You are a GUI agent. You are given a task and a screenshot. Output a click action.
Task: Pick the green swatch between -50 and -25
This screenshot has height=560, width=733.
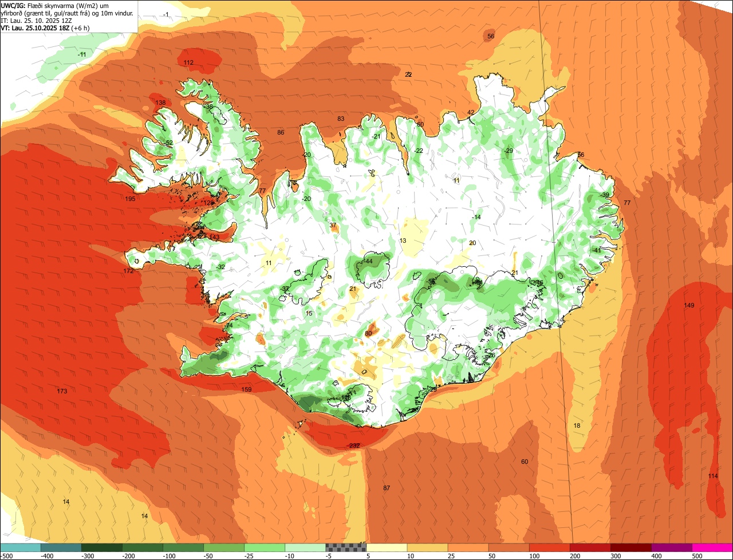pos(224,548)
